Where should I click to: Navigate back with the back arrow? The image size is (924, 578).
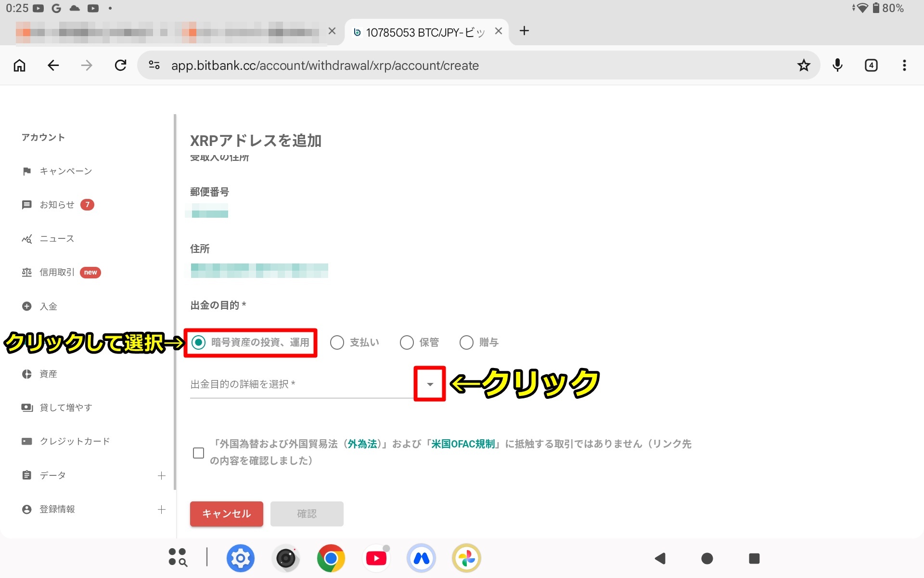53,65
